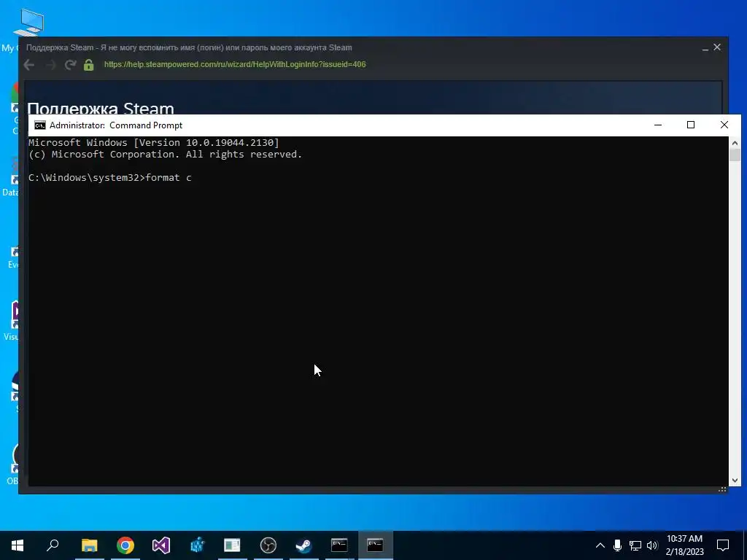Open taskbar search magnifier
The height and width of the screenshot is (560, 747).
tap(53, 545)
